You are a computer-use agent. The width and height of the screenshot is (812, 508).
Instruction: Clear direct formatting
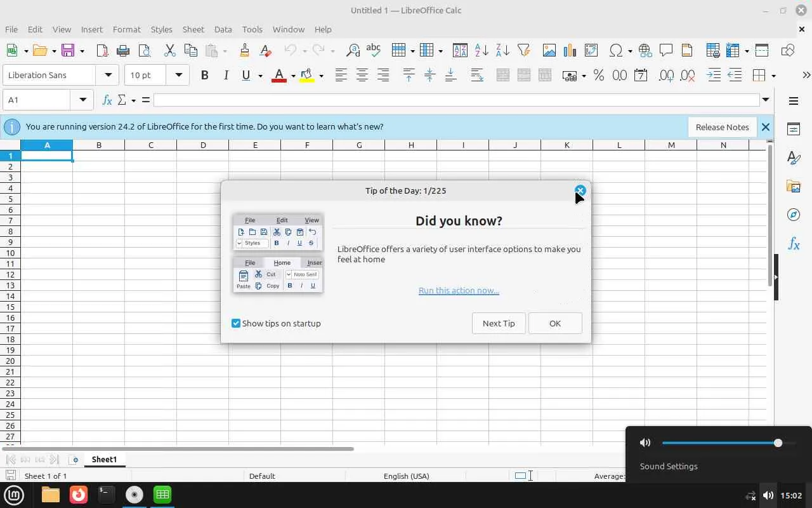pyautogui.click(x=265, y=51)
